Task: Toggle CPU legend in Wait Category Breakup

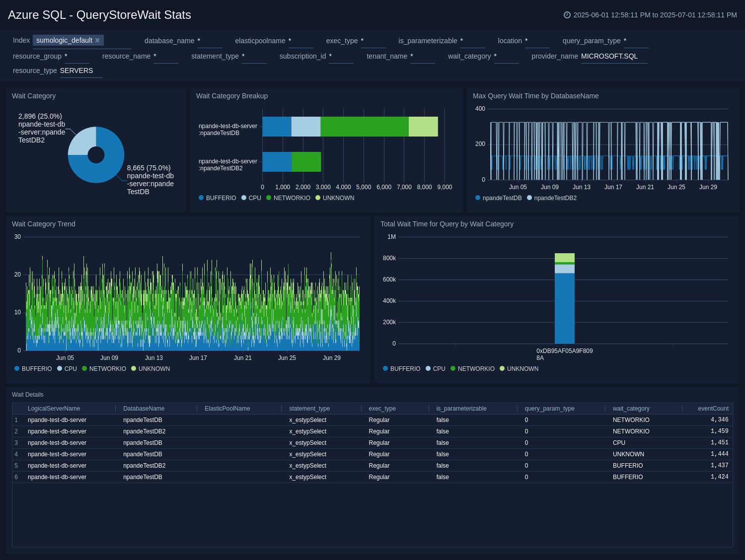Action: click(251, 198)
